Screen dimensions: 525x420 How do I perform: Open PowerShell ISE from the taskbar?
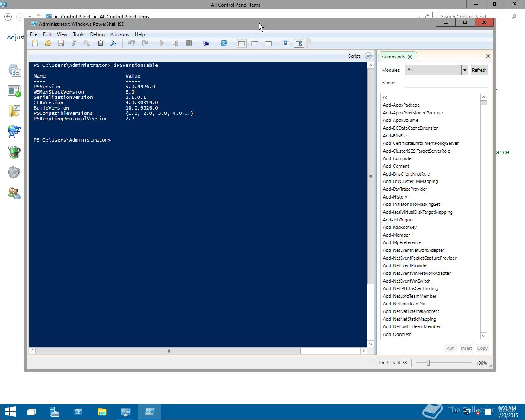tap(149, 411)
